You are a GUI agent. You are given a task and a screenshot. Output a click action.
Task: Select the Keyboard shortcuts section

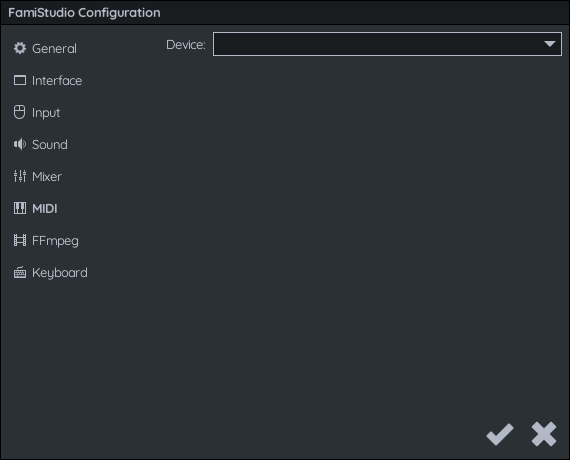[60, 273]
